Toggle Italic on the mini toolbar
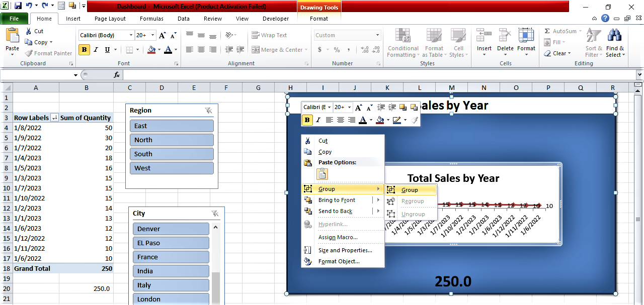 (x=318, y=120)
